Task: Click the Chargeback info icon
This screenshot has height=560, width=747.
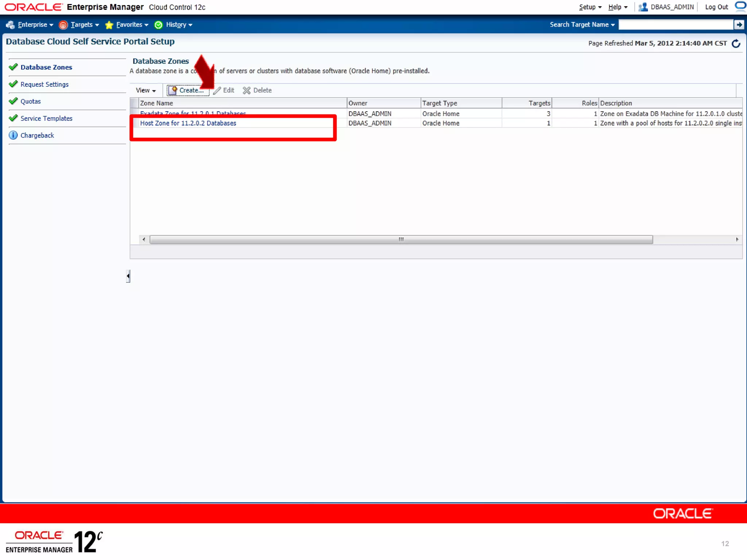Action: (13, 135)
